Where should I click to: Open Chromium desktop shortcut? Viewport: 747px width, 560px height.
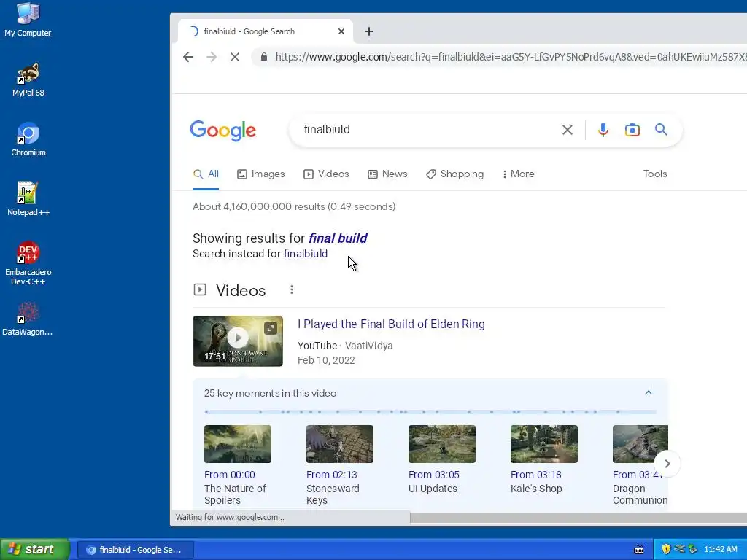[x=28, y=139]
